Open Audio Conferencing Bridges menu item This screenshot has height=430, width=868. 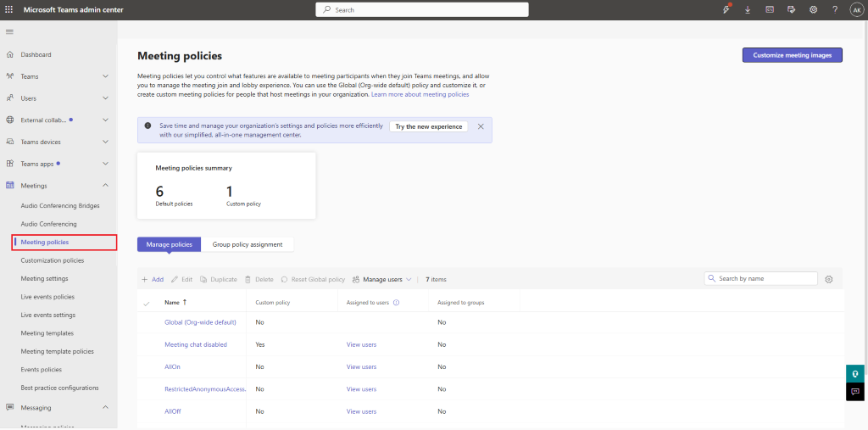(x=60, y=205)
